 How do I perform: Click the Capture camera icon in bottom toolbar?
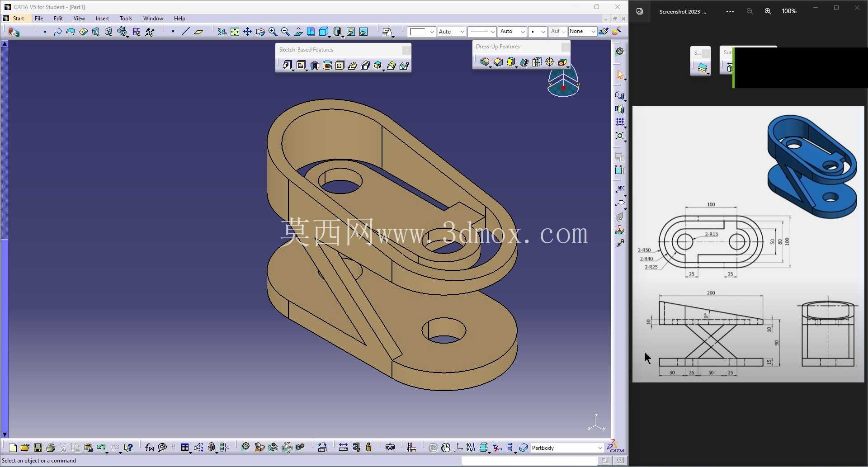(x=390, y=448)
